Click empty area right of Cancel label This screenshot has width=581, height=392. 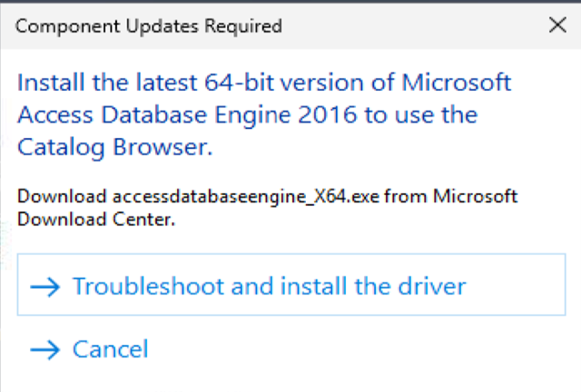[x=363, y=348]
